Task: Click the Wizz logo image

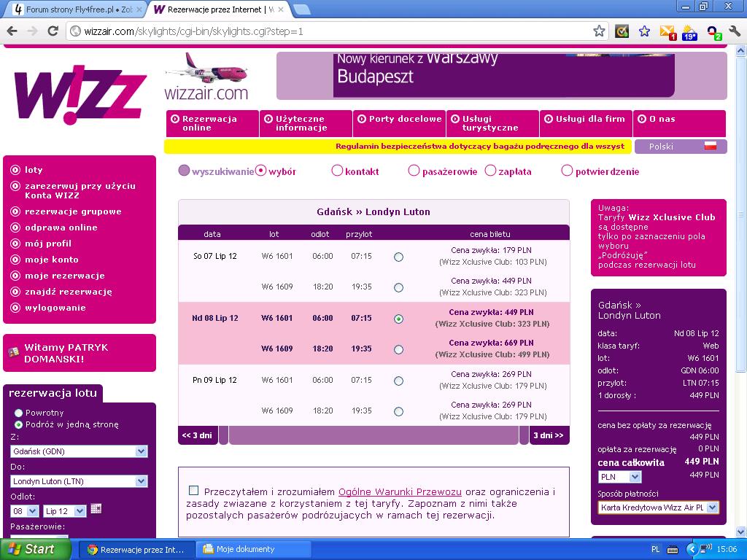Action: click(80, 94)
